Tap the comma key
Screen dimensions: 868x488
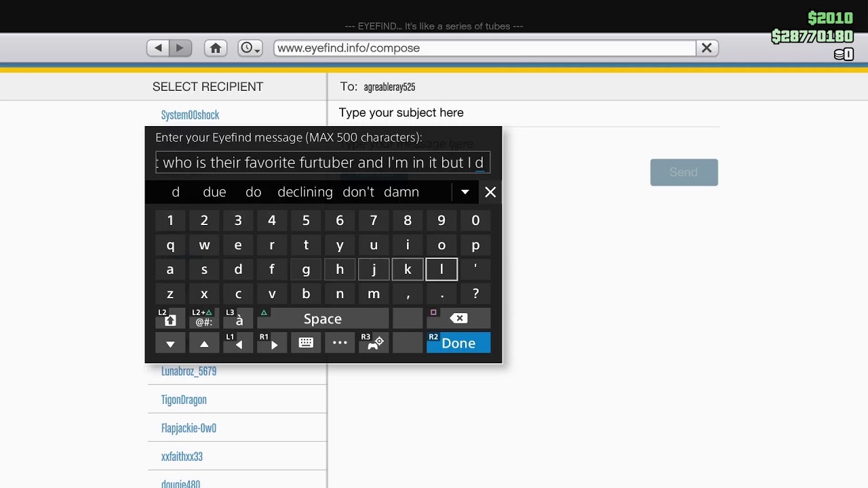click(x=408, y=294)
